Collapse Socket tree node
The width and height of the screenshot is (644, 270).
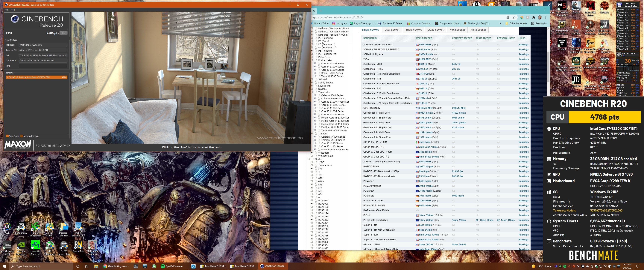click(x=309, y=159)
